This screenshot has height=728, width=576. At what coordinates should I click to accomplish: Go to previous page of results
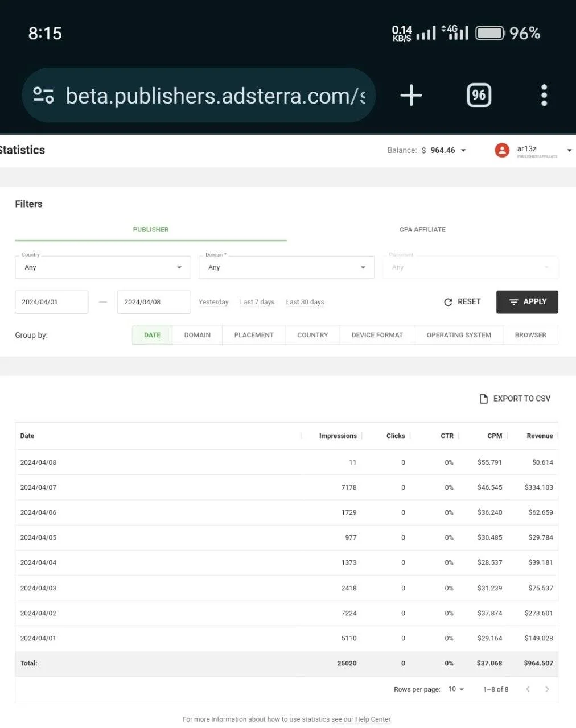(x=528, y=689)
